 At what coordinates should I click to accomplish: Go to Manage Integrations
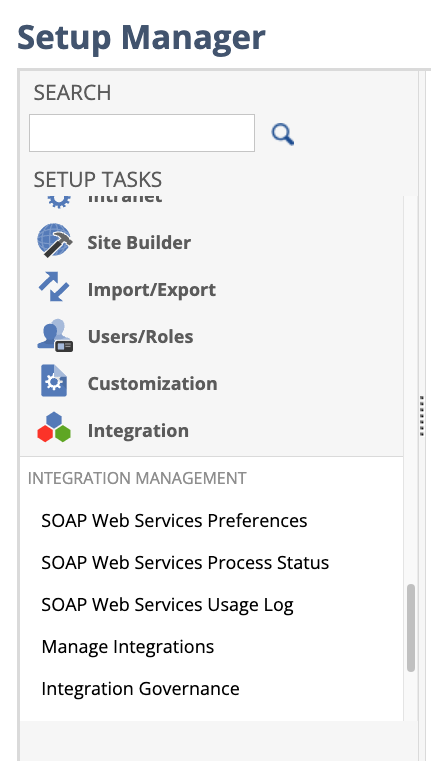(x=128, y=646)
